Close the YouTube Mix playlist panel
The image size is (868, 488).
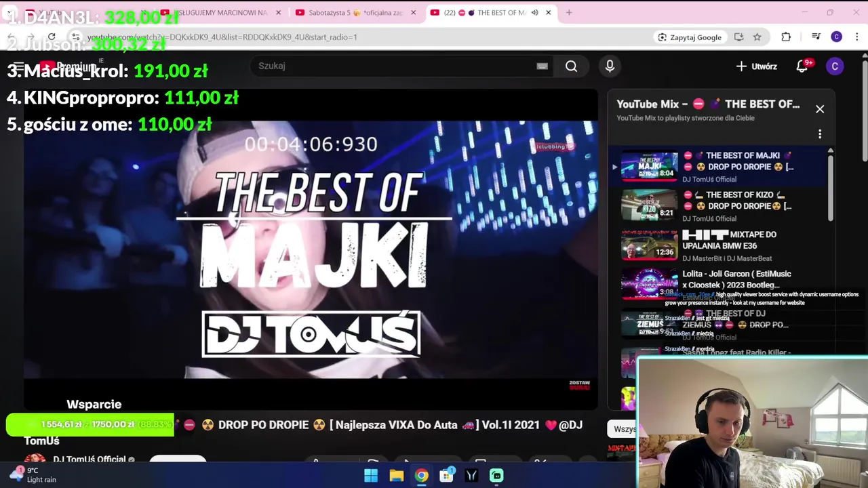pos(820,109)
